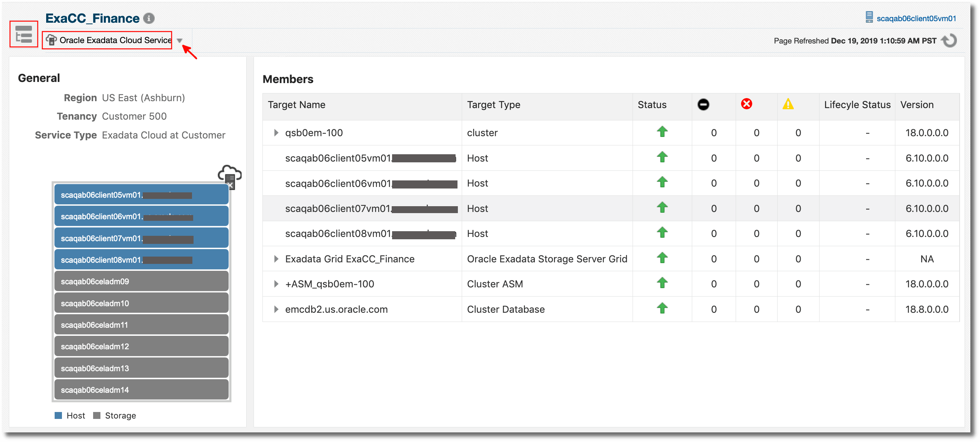Click the black blocked-status column icon
Screen dimensions: 980x442
(x=703, y=104)
